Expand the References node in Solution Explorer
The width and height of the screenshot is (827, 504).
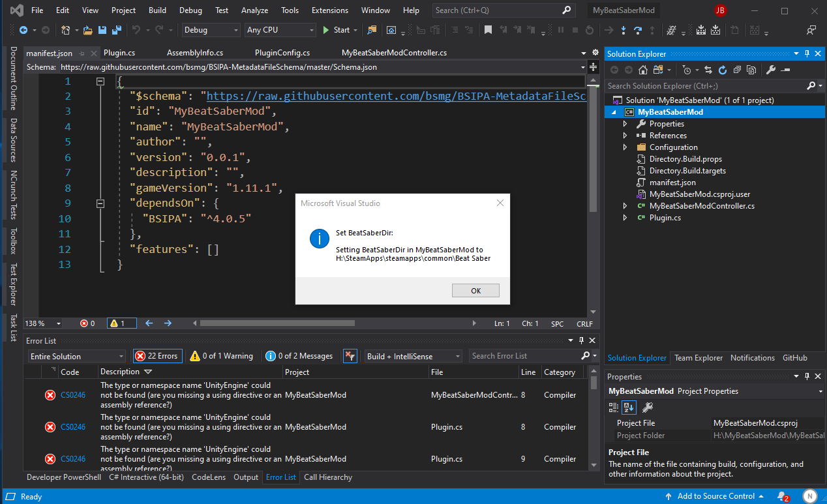point(625,136)
